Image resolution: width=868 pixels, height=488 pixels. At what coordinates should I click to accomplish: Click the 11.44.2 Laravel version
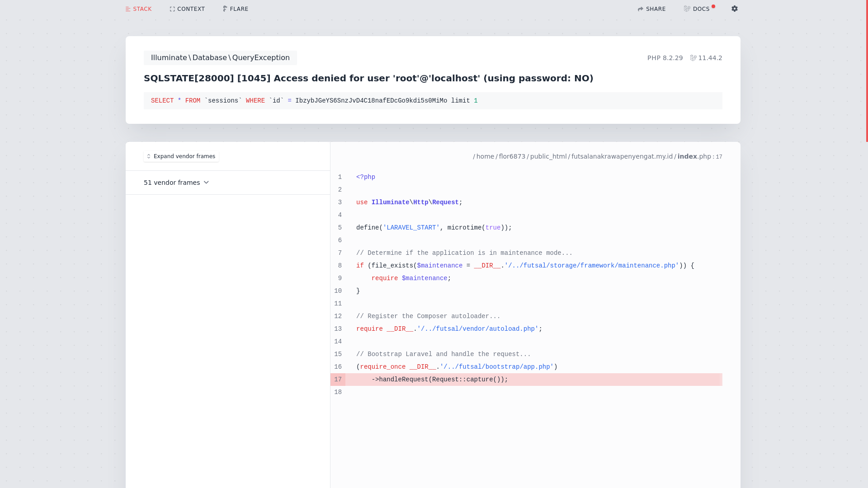click(x=710, y=58)
